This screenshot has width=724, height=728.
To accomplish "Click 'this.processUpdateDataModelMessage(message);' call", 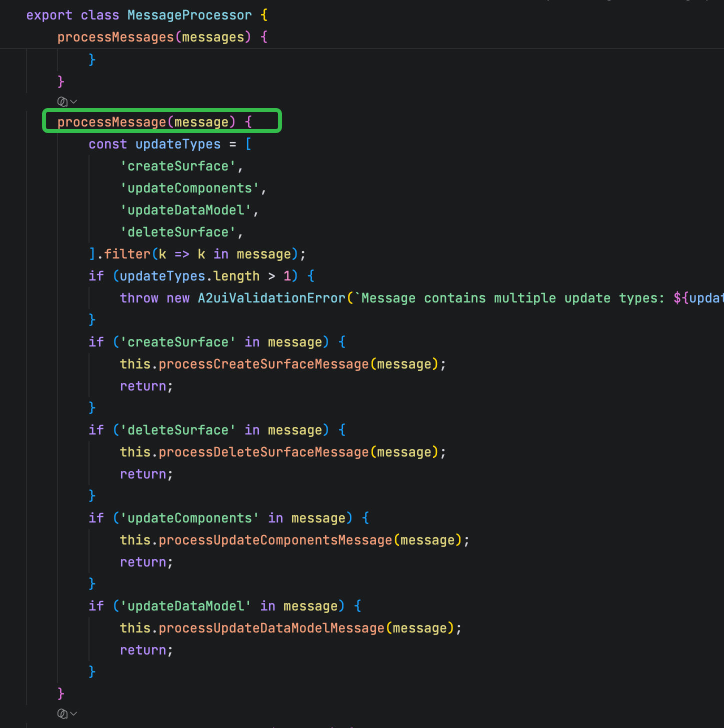I will coord(291,628).
